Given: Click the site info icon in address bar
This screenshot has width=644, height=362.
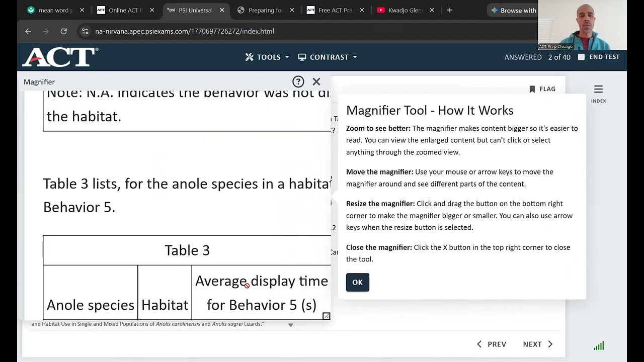Looking at the screenshot, I should click(x=85, y=31).
